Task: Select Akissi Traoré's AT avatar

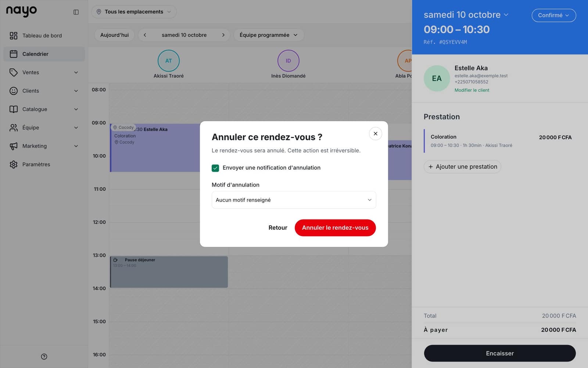Action: click(x=169, y=61)
